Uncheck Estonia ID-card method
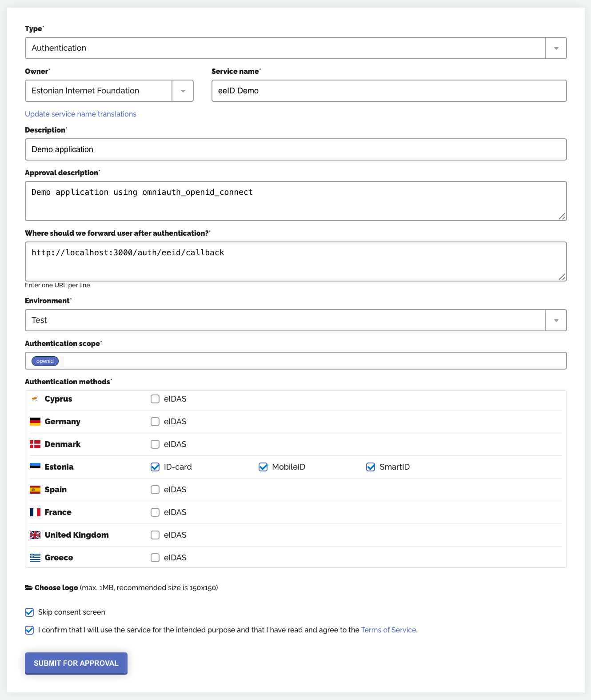Screen dimensions: 591x700 click(x=155, y=467)
